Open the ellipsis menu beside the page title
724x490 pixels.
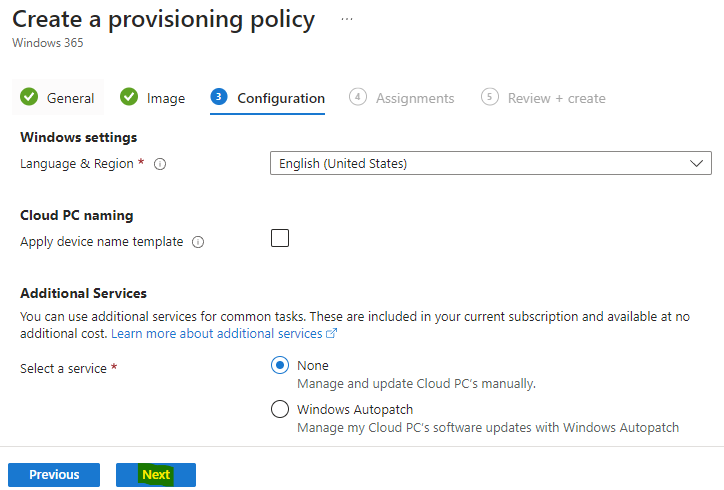(x=347, y=19)
